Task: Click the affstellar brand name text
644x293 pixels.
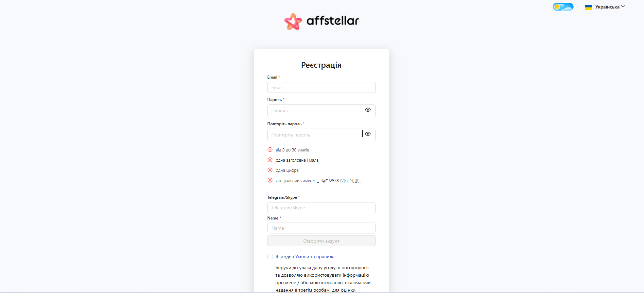Action: [333, 21]
